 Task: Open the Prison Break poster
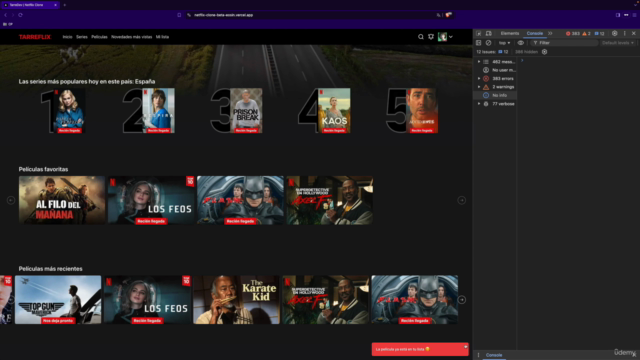tap(246, 111)
